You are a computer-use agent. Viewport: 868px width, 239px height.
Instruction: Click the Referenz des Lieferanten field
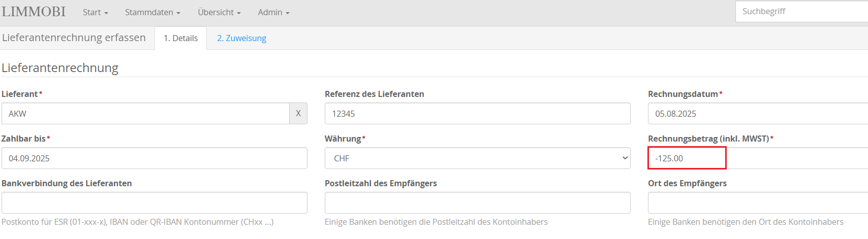[478, 114]
